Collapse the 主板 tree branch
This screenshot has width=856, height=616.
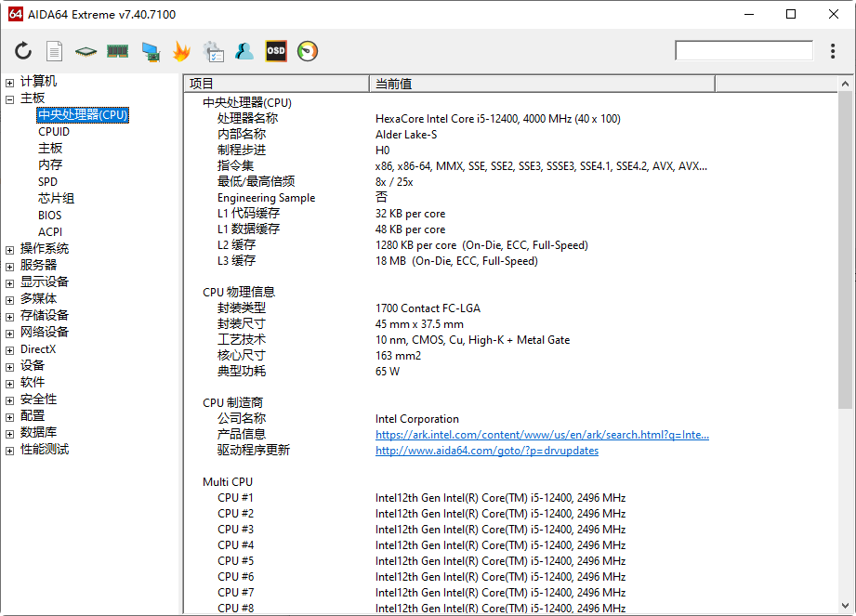pyautogui.click(x=9, y=98)
